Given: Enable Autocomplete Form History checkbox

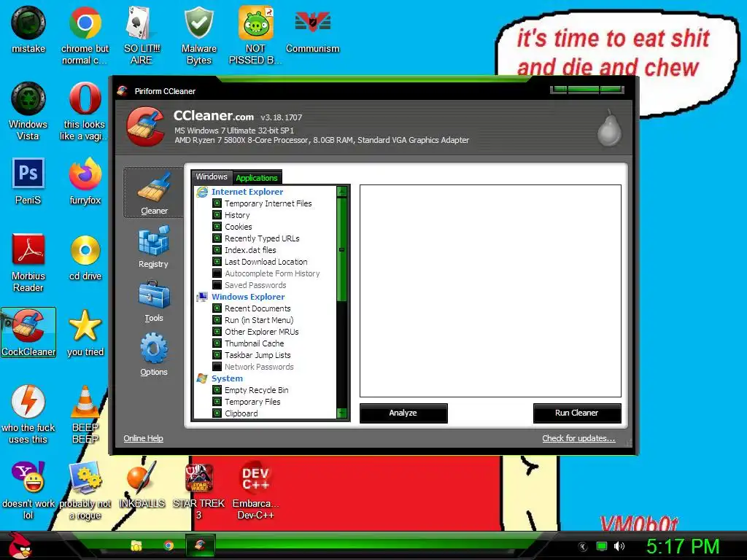Looking at the screenshot, I should click(x=217, y=273).
